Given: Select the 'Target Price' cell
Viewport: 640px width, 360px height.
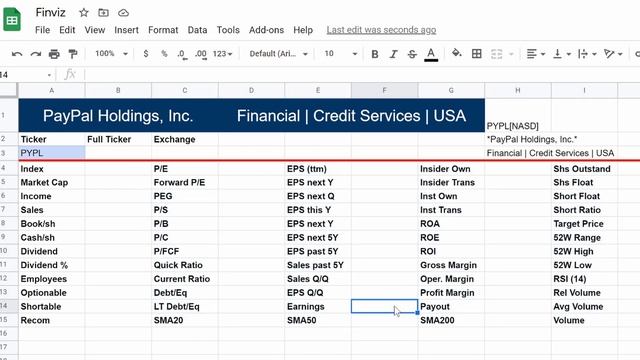Looking at the screenshot, I should 584,224.
